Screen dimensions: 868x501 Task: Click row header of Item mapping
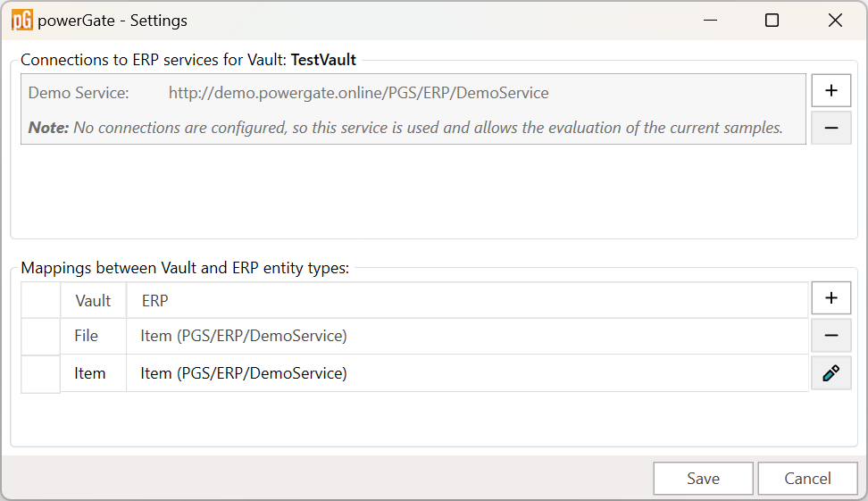(40, 374)
